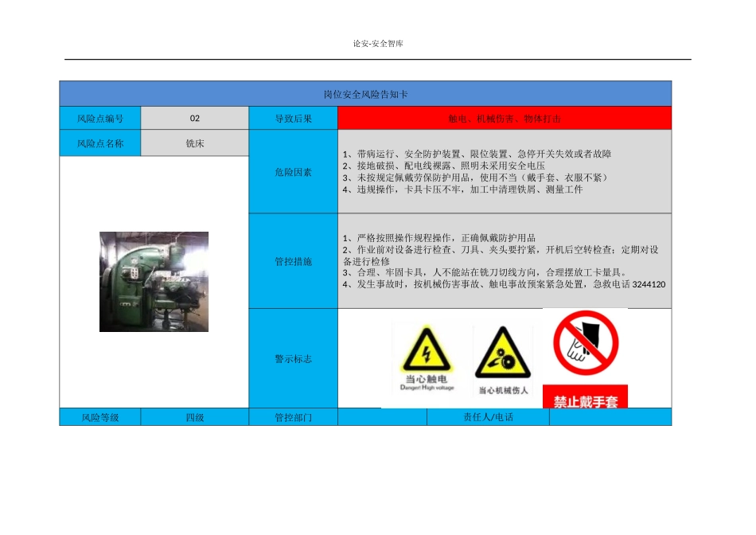Click the 四级 risk level cell
756x535 pixels.
pyautogui.click(x=193, y=416)
